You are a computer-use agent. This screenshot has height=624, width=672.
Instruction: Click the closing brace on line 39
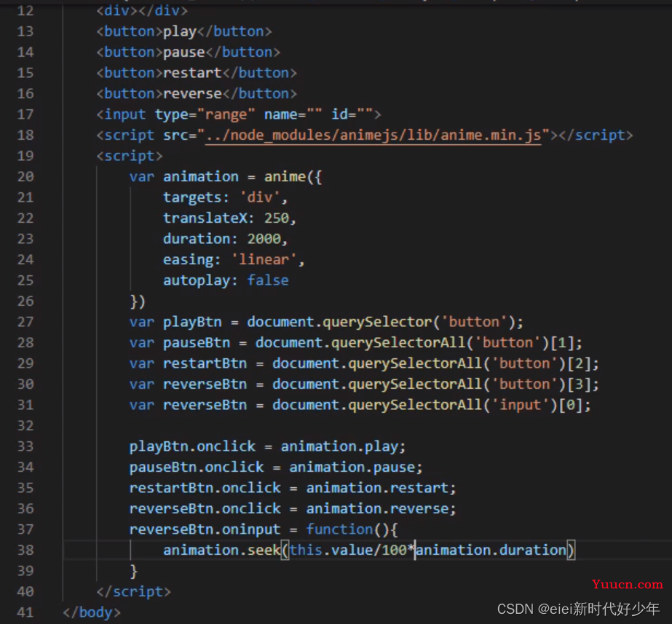point(134,572)
